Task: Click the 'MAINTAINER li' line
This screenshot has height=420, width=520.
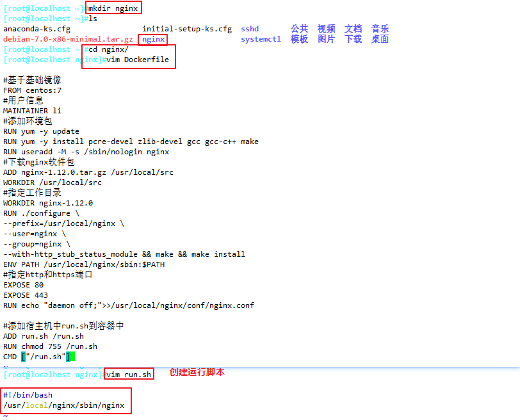Action: click(x=32, y=111)
